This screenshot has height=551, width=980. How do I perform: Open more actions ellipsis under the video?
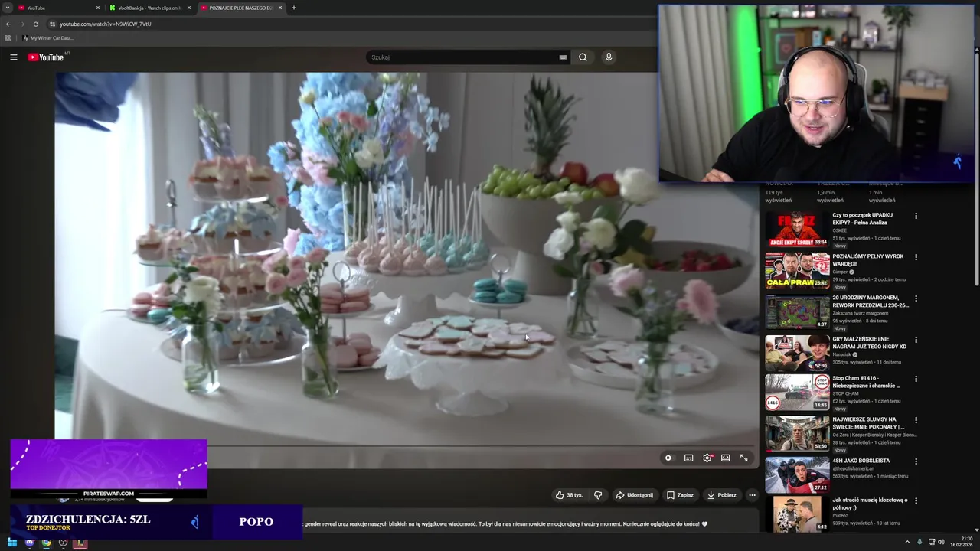752,495
